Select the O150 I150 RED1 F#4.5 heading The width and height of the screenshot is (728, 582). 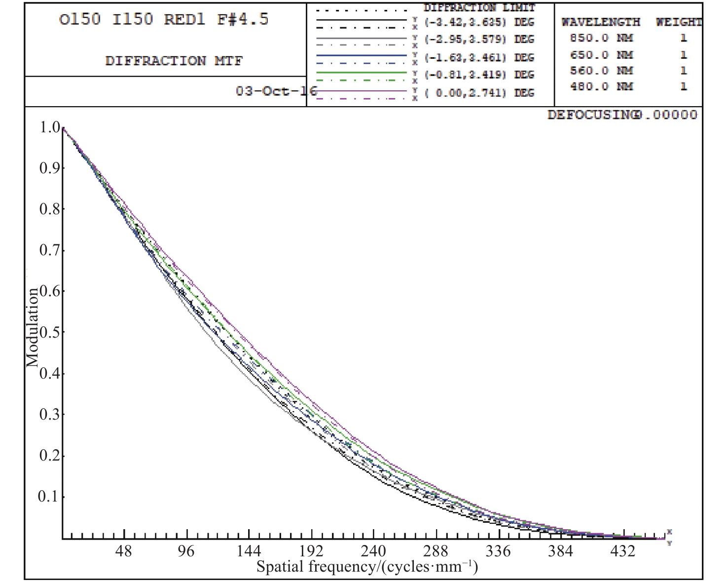click(x=164, y=20)
